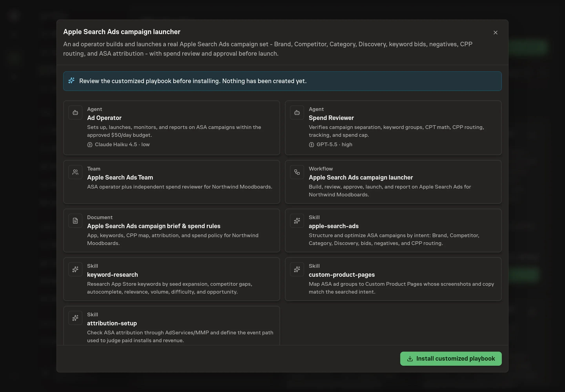
Task: Open the keyword-research skill title
Action: point(112,275)
